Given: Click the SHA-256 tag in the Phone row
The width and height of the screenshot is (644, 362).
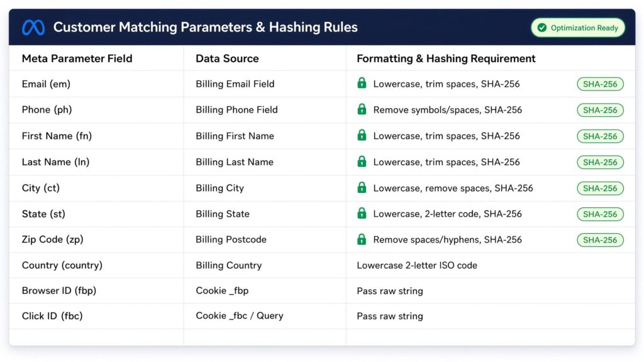Looking at the screenshot, I should coord(600,110).
